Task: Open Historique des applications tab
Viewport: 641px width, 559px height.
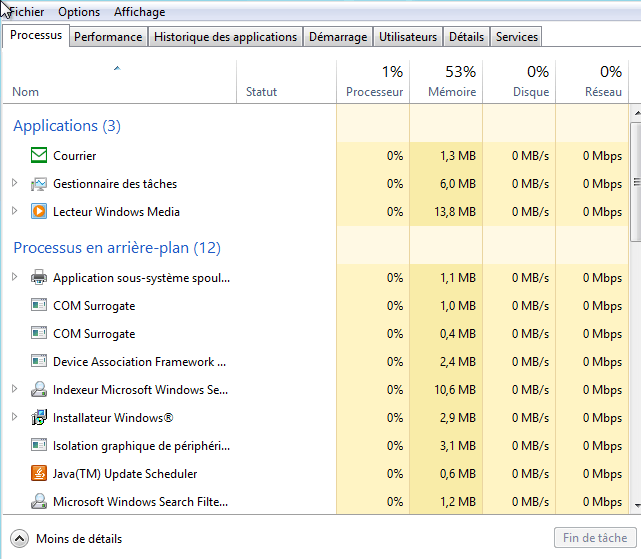Action: tap(225, 37)
